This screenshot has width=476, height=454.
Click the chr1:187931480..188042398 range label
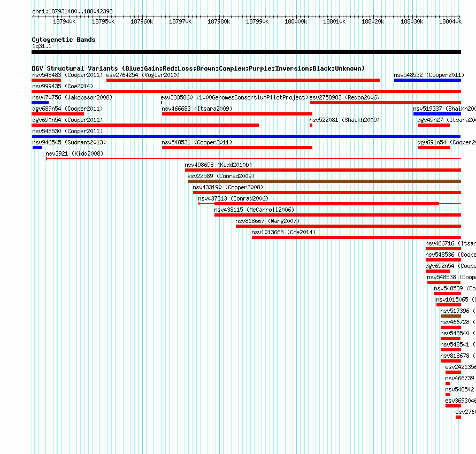[x=72, y=11]
